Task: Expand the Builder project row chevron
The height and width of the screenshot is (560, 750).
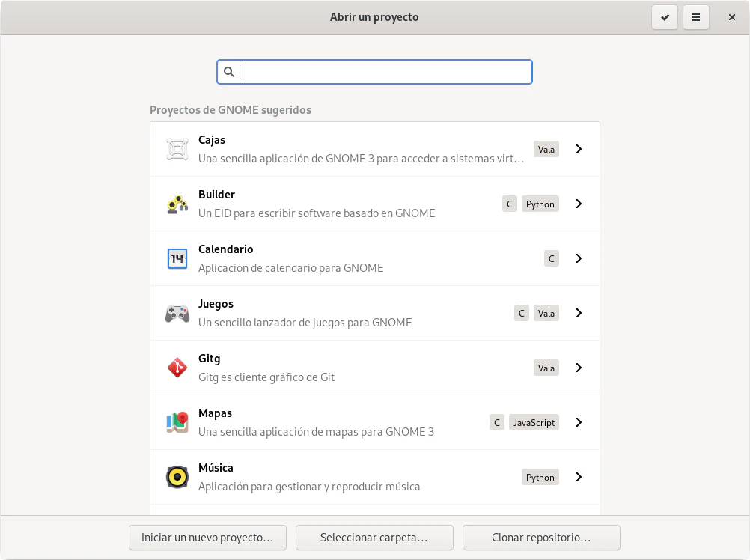Action: point(579,204)
